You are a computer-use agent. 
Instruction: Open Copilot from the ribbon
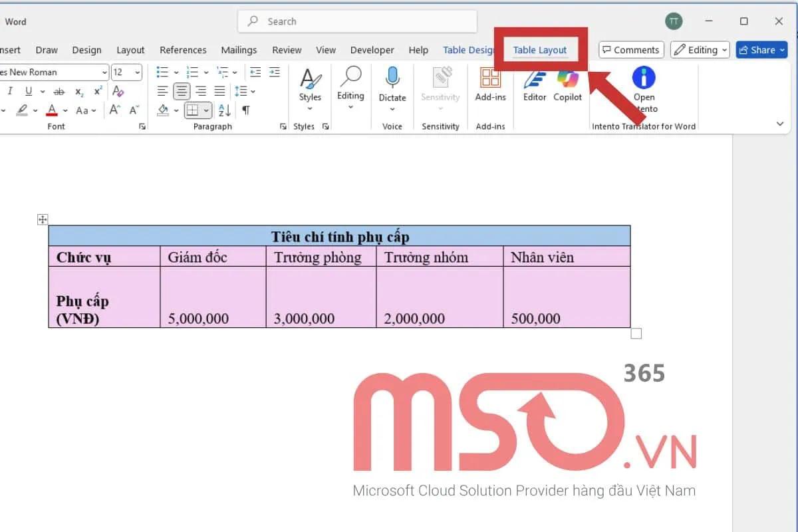point(567,86)
